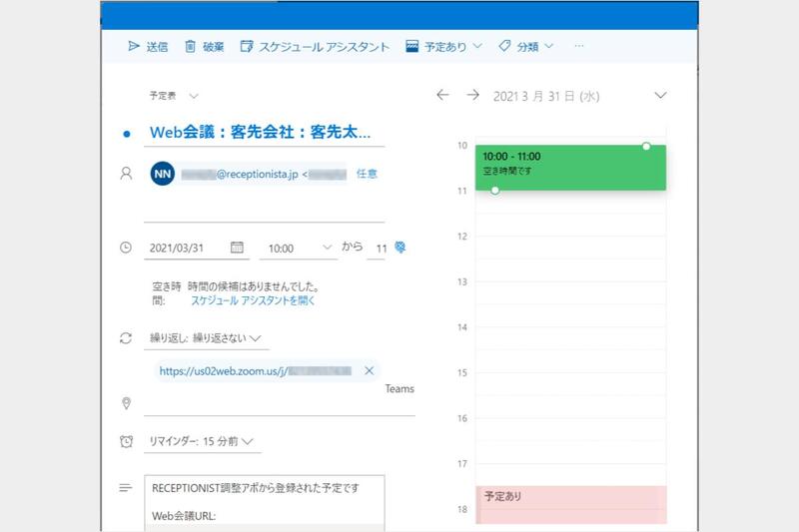Discard the event with 破棄

[x=205, y=46]
